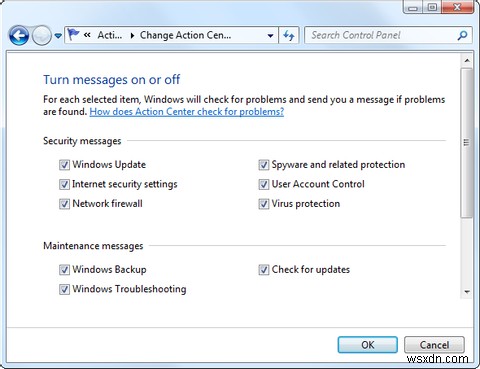Click the OK button
Viewport: 480px width, 369px height.
pyautogui.click(x=367, y=345)
